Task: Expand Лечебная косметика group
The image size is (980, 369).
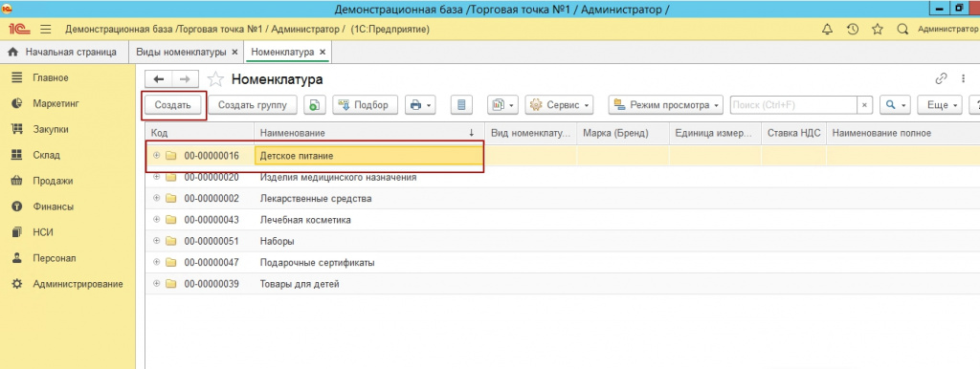Action: [x=156, y=220]
